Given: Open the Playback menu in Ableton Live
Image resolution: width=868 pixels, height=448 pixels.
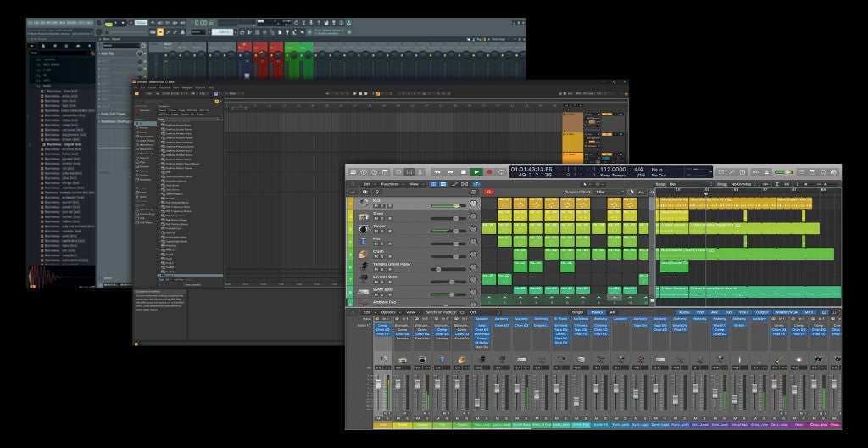Looking at the screenshot, I should pos(164,87).
